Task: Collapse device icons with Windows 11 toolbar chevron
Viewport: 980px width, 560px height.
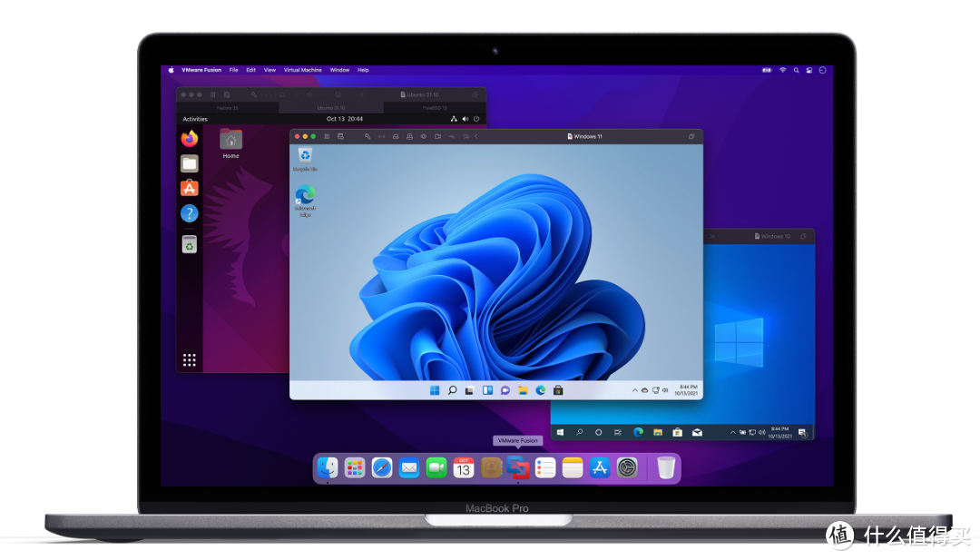Action: point(476,136)
